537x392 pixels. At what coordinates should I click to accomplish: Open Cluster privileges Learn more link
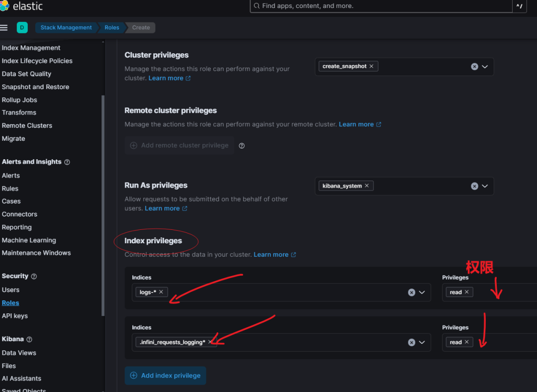pyautogui.click(x=170, y=78)
